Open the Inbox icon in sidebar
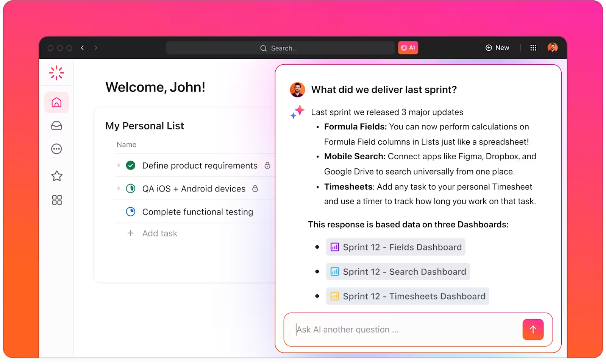The height and width of the screenshot is (364, 606). [56, 126]
